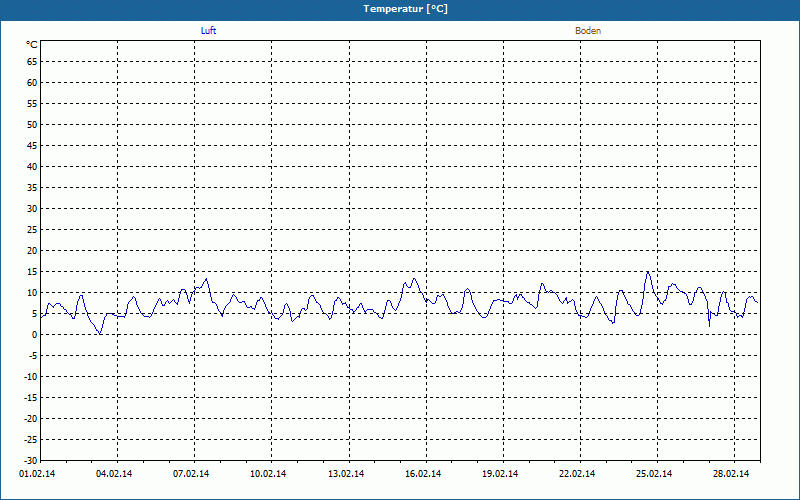The width and height of the screenshot is (800, 500).
Task: Click the 28.02.14 date label
Action: tap(731, 473)
